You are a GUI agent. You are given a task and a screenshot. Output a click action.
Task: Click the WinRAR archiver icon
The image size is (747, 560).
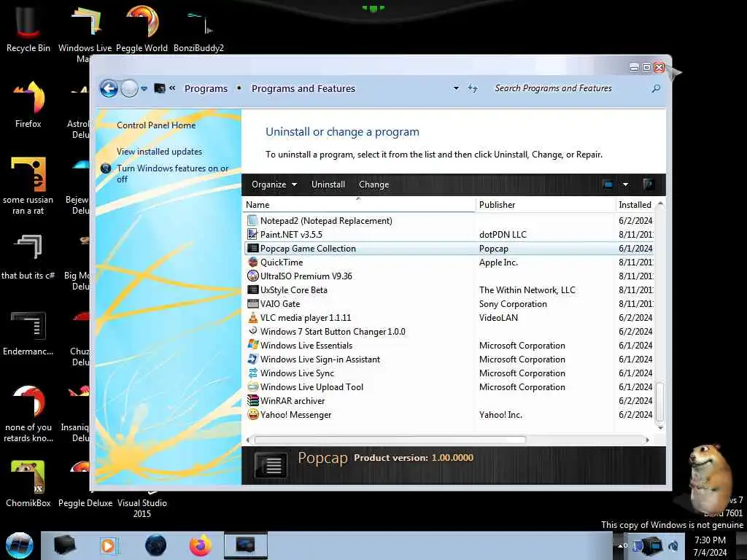(252, 400)
